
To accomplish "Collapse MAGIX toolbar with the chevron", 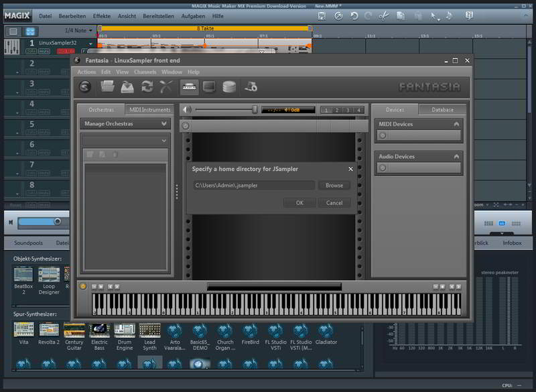I will (525, 15).
